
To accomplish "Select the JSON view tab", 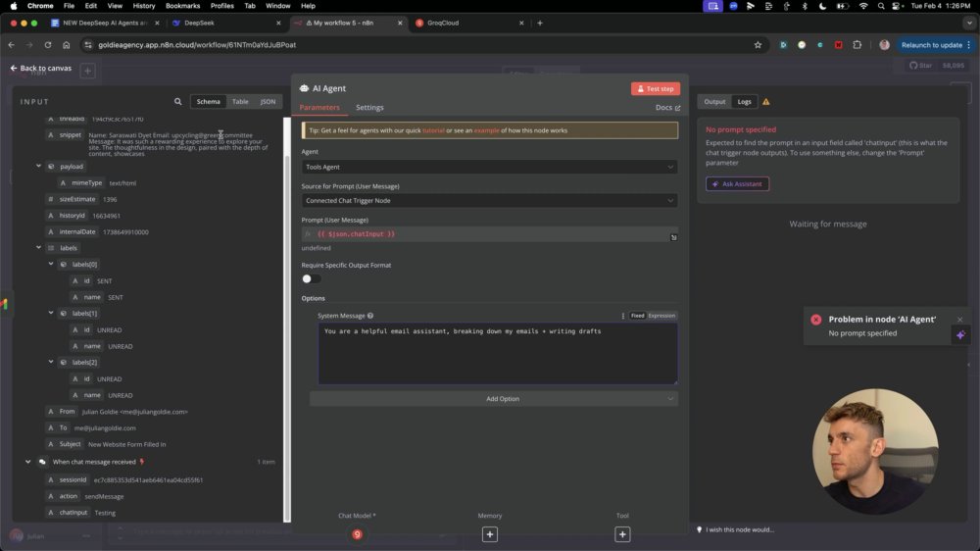I will click(x=268, y=101).
